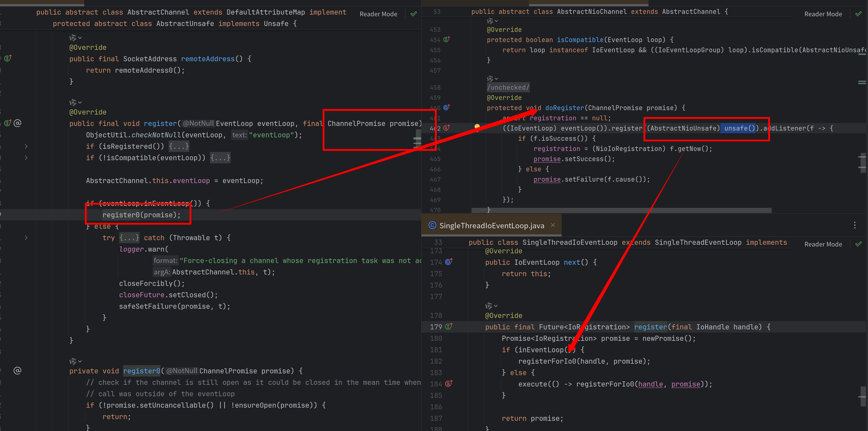Click underlined promise in promise.setFailure
The image size is (868, 431).
[547, 179]
